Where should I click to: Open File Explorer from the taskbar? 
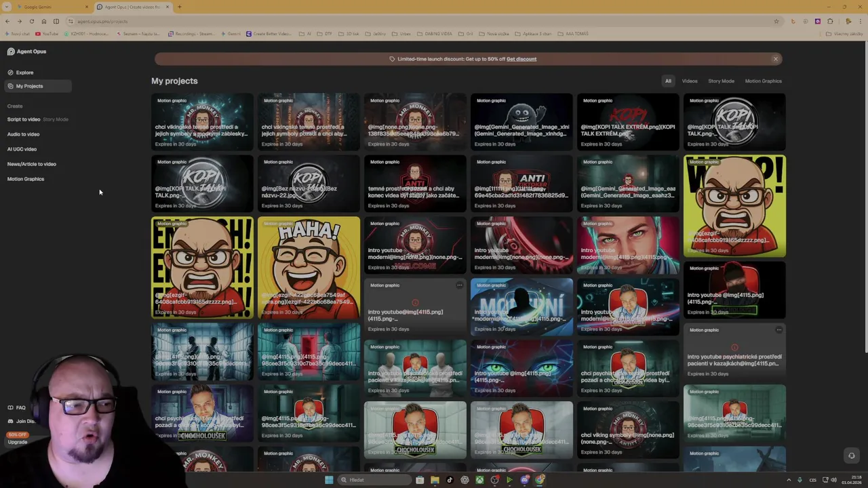pyautogui.click(x=435, y=480)
